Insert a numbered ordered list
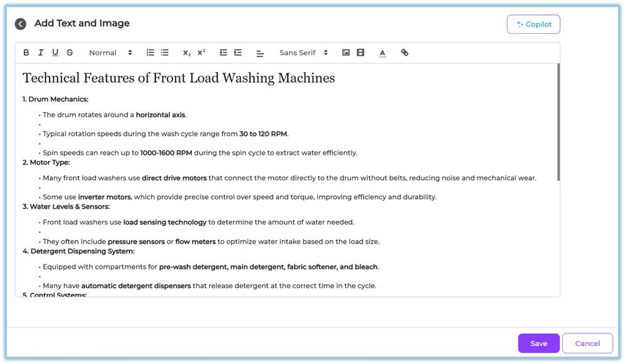This screenshot has width=625, height=364. point(150,53)
